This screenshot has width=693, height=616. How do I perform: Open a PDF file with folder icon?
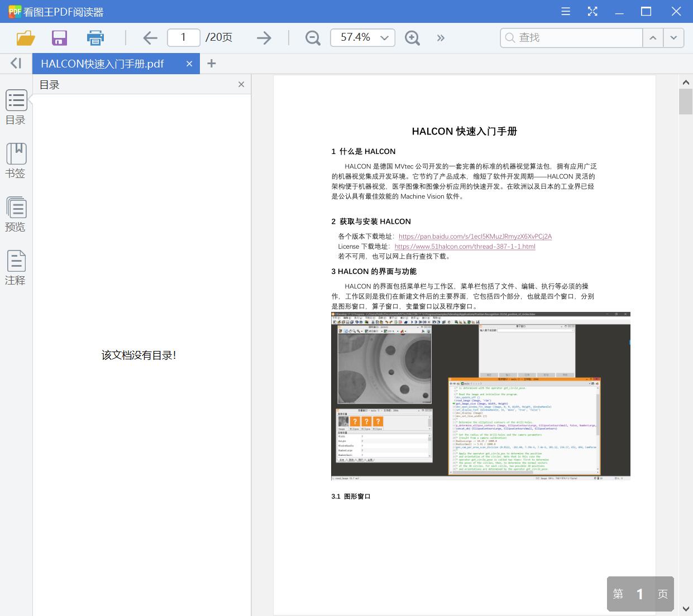(x=26, y=38)
